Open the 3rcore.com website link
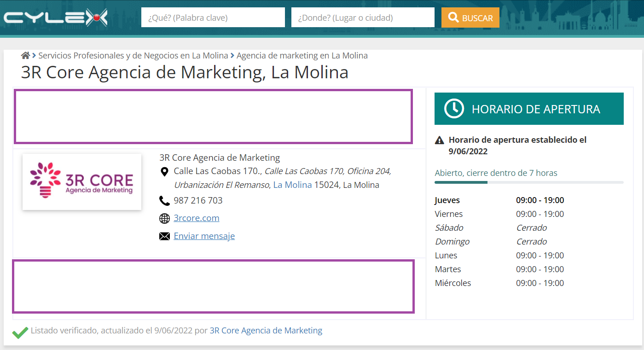This screenshot has height=350, width=644. click(x=197, y=218)
